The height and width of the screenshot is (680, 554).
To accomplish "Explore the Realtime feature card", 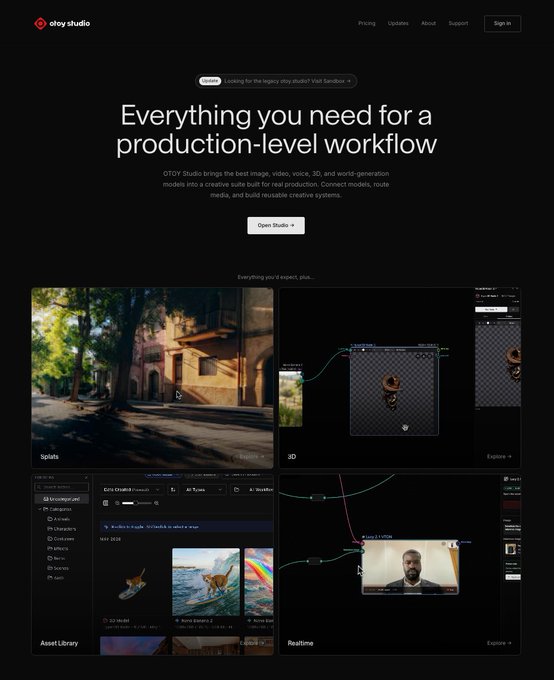I will 499,643.
